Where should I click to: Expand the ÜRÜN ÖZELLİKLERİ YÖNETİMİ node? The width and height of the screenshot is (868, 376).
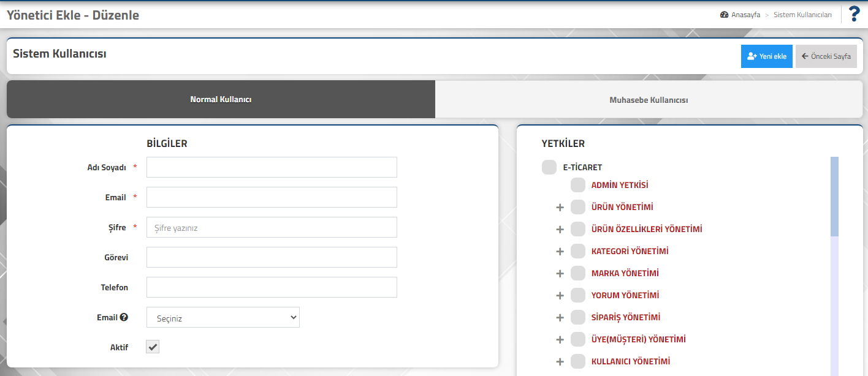point(560,230)
